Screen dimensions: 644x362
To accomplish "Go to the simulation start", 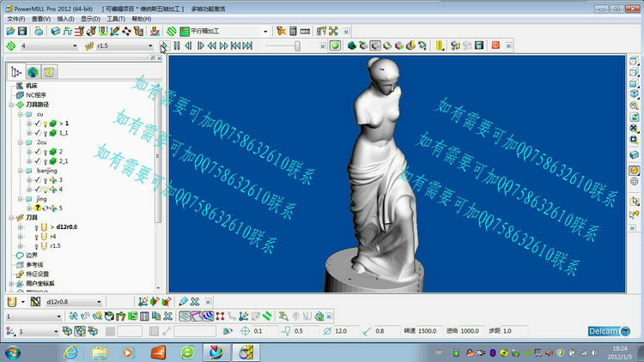I will tap(235, 45).
